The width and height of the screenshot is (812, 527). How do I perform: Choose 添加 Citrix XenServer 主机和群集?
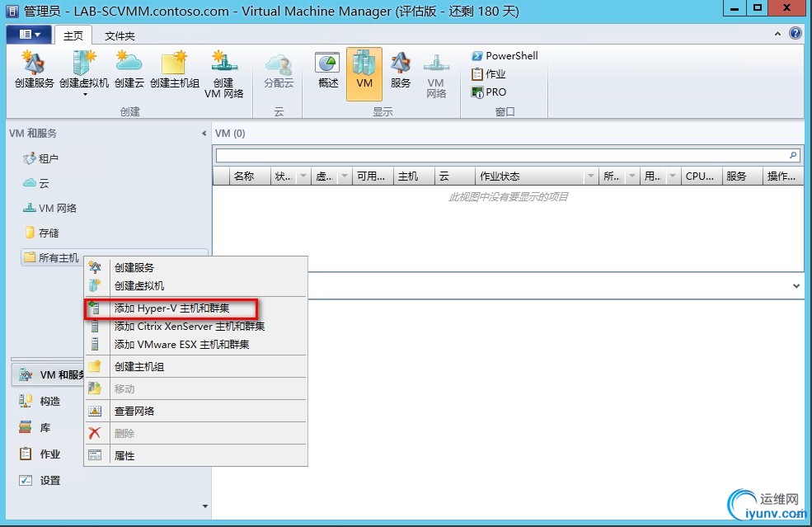pyautogui.click(x=195, y=326)
